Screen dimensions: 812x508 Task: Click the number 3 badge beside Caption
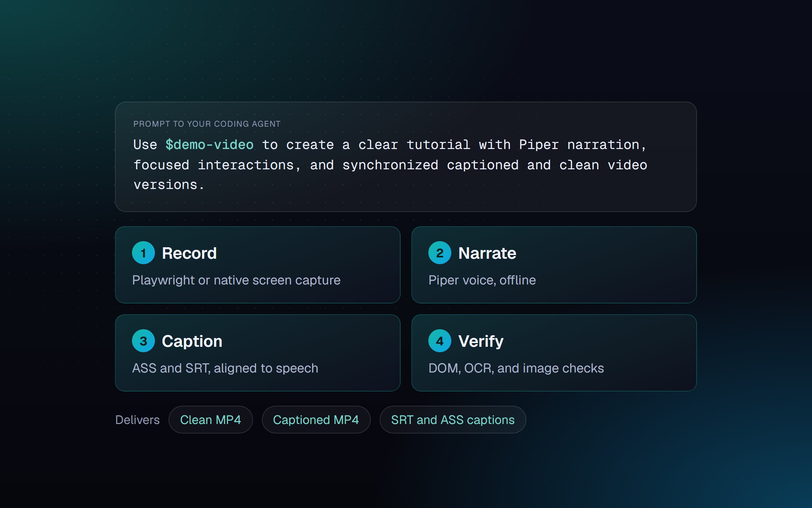tap(143, 341)
